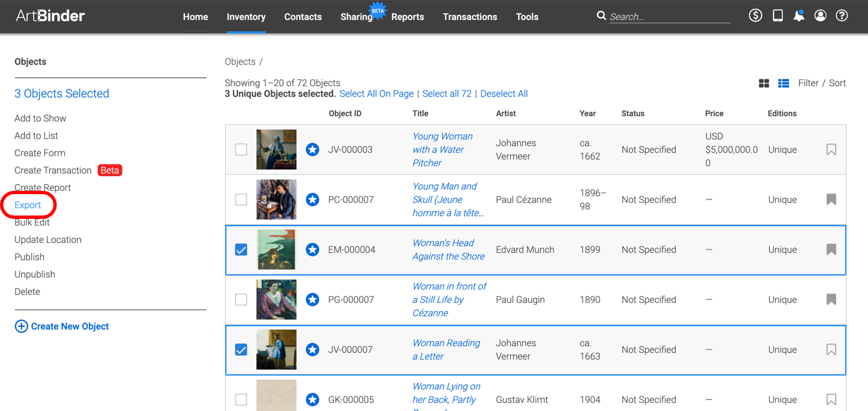Open the Contacts tab
Image resolution: width=868 pixels, height=411 pixels.
[303, 17]
